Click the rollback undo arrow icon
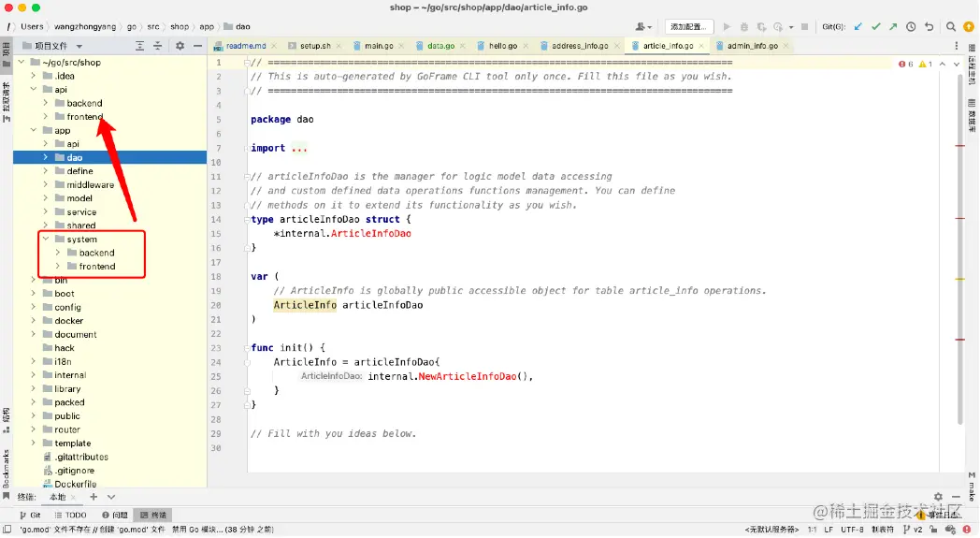Image resolution: width=980 pixels, height=538 pixels. point(930,27)
